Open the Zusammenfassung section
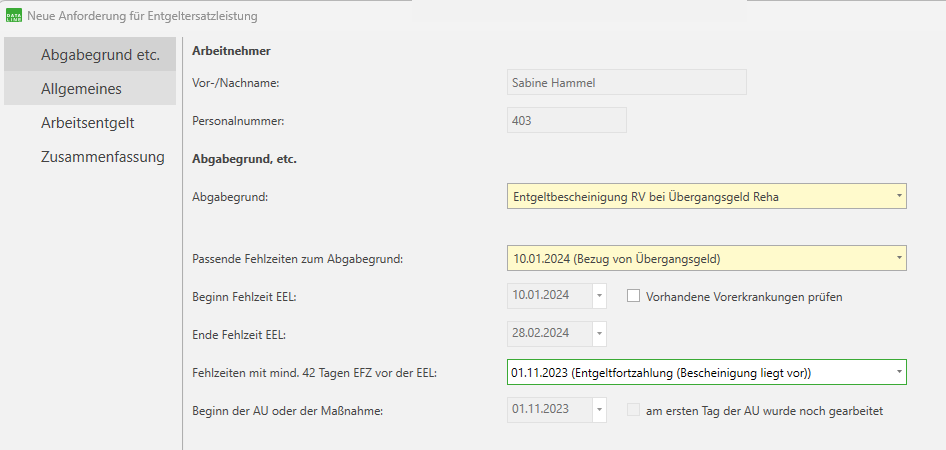The height and width of the screenshot is (450, 946). click(90, 157)
